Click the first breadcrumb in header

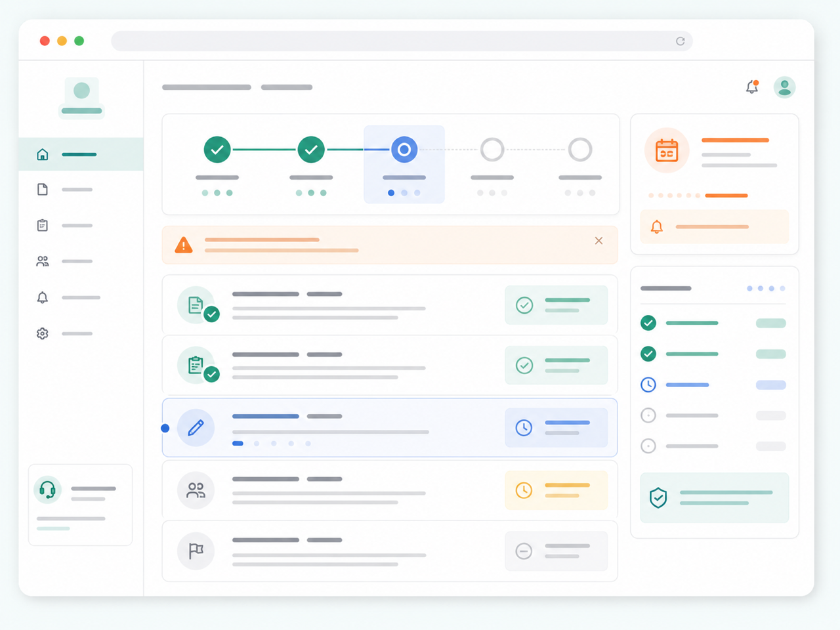(x=207, y=87)
